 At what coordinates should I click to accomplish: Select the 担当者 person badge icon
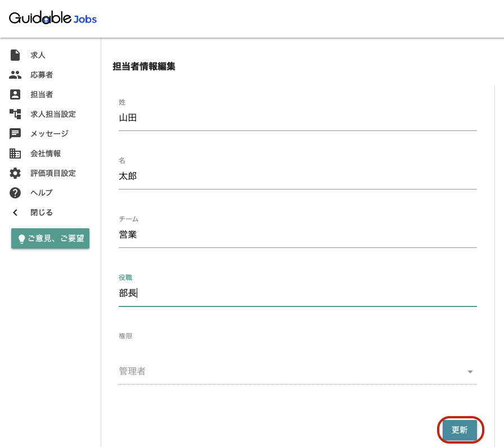pyautogui.click(x=15, y=94)
